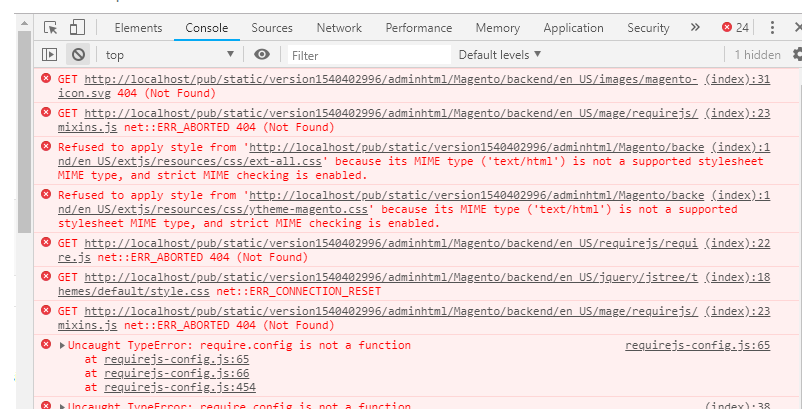The image size is (808, 409).
Task: Click the red error count badge
Action: (735, 28)
